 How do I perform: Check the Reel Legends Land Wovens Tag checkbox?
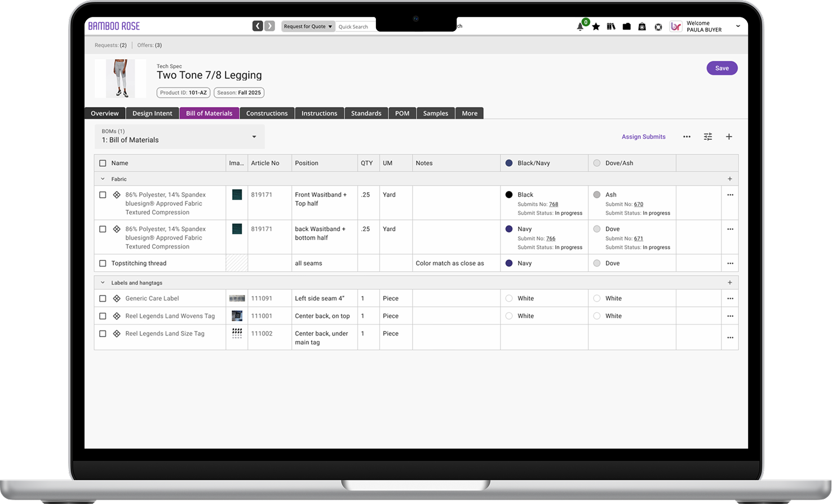click(x=103, y=316)
